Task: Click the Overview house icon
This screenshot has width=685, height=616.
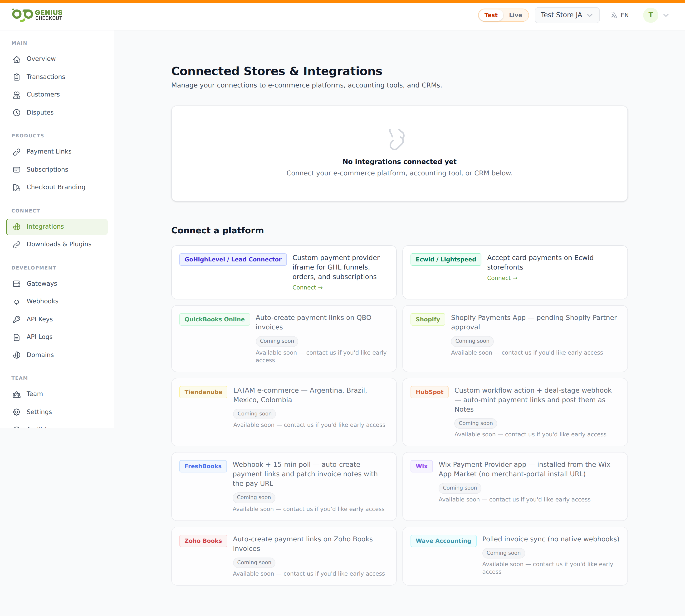Action: coord(17,59)
